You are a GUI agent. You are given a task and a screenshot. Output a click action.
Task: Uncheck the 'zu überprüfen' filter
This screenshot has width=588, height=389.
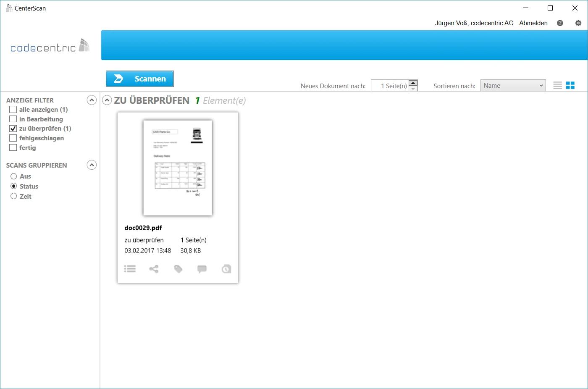click(x=13, y=129)
